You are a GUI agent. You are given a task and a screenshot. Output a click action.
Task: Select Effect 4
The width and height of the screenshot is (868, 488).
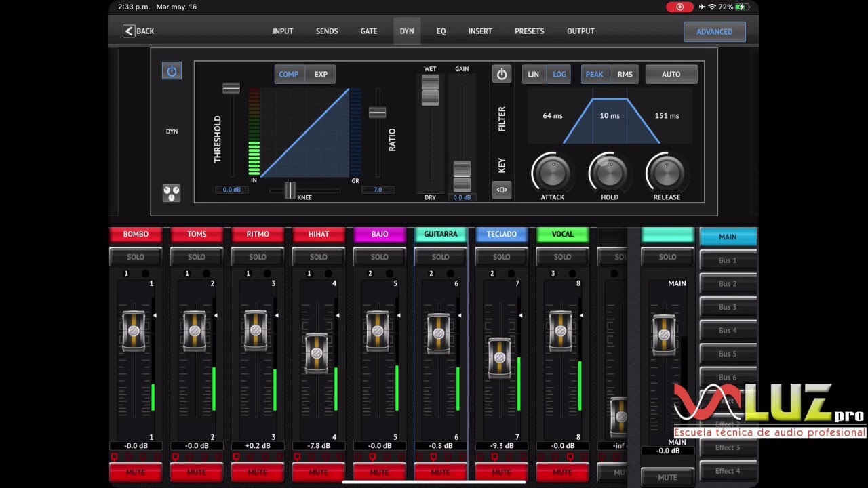pyautogui.click(x=728, y=471)
